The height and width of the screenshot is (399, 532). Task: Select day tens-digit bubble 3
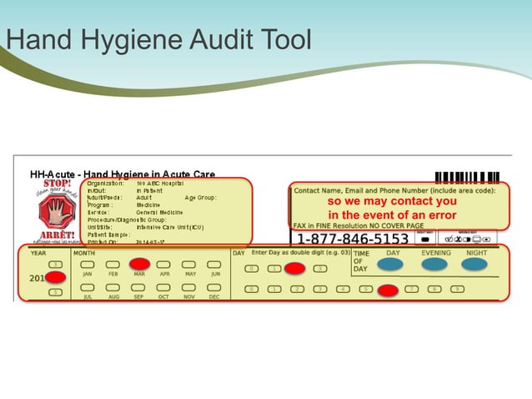pyautogui.click(x=320, y=269)
